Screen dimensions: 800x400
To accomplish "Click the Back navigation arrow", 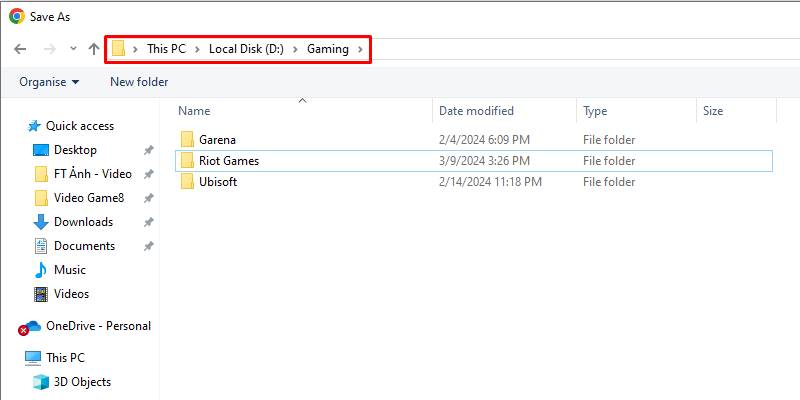I will pos(20,49).
